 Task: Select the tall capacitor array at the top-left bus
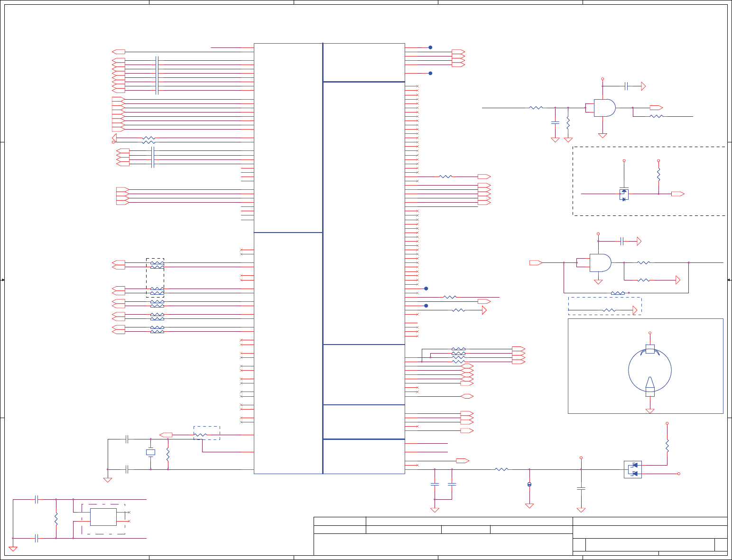157,75
